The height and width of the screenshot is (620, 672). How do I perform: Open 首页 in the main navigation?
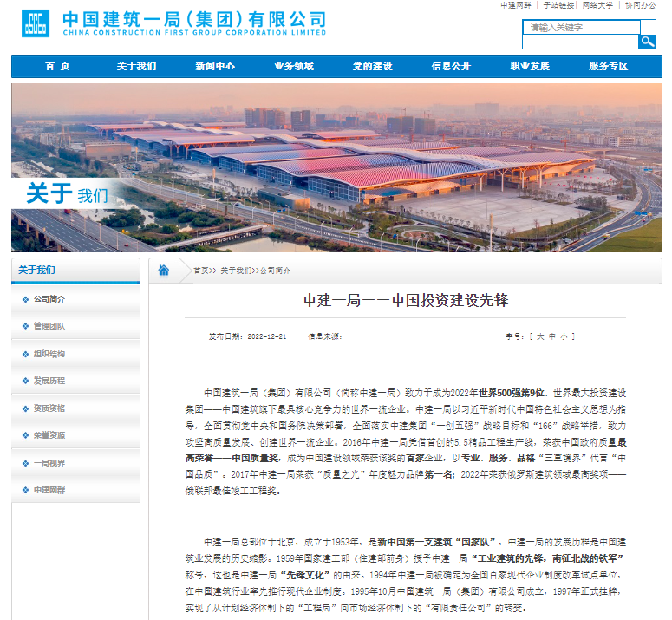(x=57, y=67)
